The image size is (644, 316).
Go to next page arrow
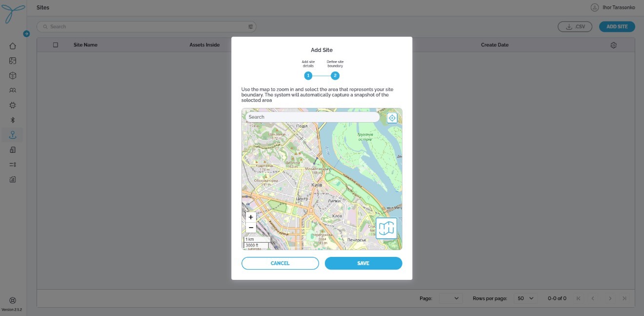[x=610, y=298]
